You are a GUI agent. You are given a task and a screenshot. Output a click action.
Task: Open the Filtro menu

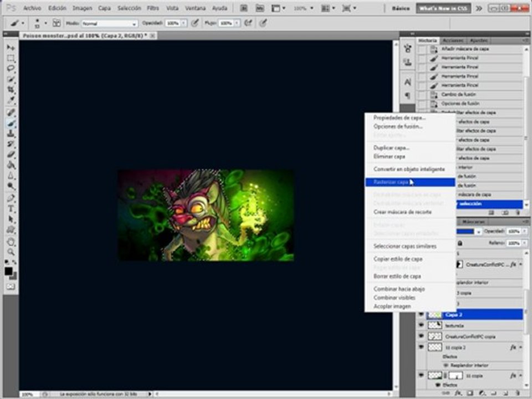[153, 8]
